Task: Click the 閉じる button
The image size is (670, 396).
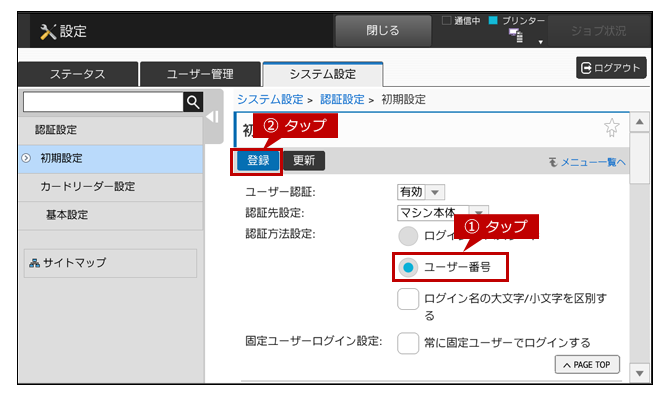Action: click(x=383, y=31)
